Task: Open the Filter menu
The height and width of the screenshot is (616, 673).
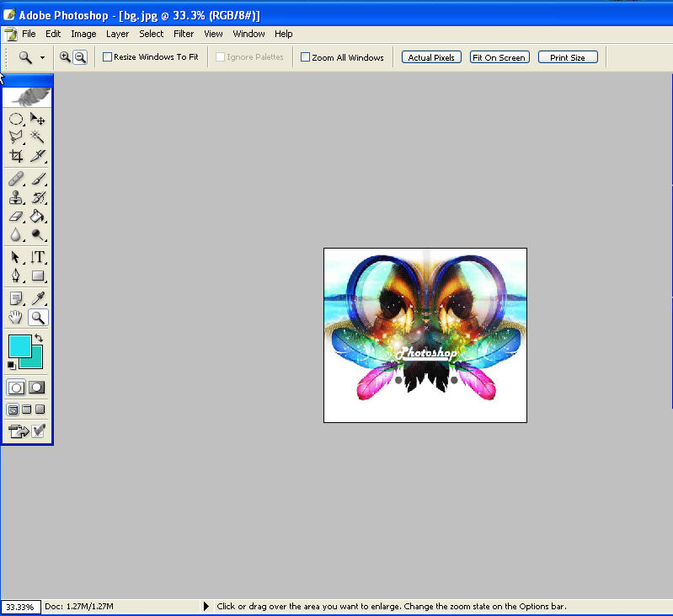Action: point(184,34)
